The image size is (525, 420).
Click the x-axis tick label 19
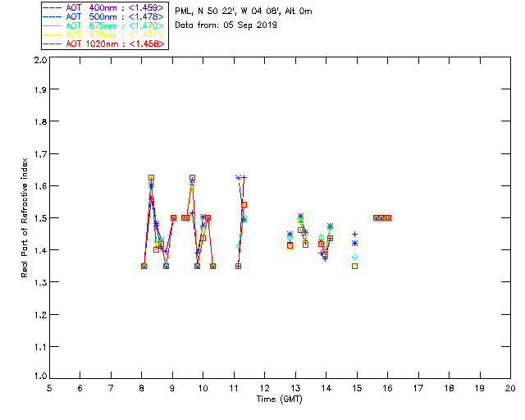click(x=480, y=388)
